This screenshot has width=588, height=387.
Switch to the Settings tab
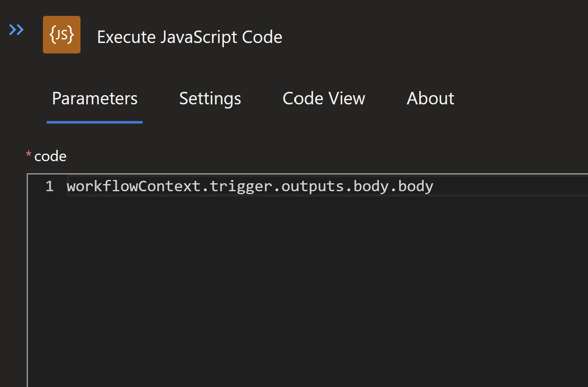(210, 99)
